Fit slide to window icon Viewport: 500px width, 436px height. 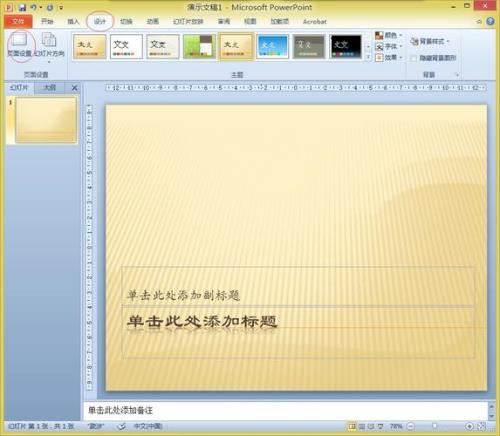[481, 426]
